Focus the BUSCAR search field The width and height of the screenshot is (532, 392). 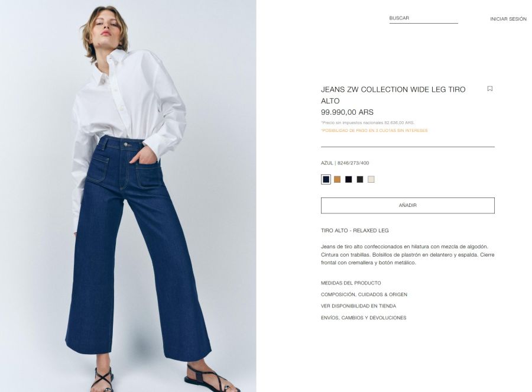tap(423, 18)
